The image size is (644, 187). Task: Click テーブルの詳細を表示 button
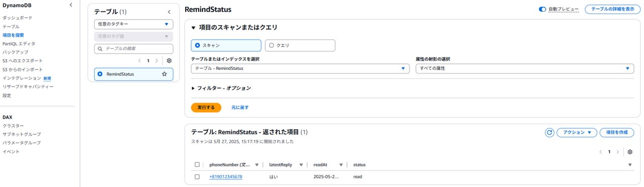pyautogui.click(x=612, y=9)
